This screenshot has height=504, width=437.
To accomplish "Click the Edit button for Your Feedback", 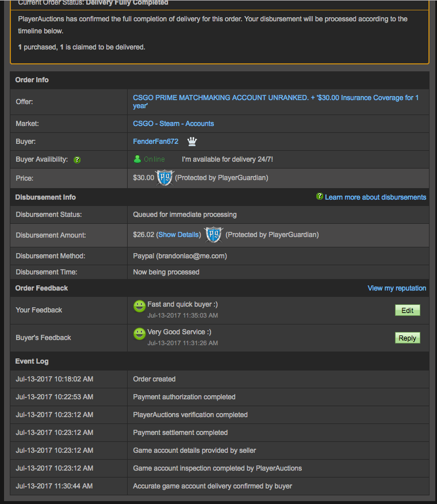I will tap(408, 310).
